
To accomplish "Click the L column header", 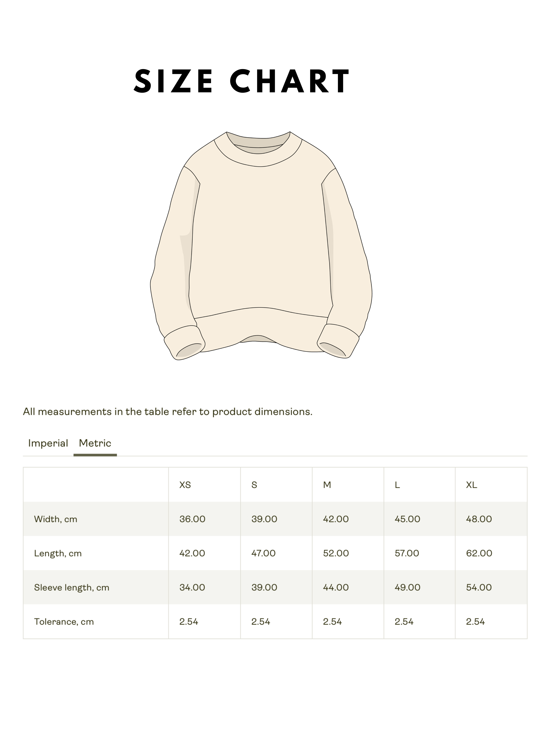I will tap(397, 485).
